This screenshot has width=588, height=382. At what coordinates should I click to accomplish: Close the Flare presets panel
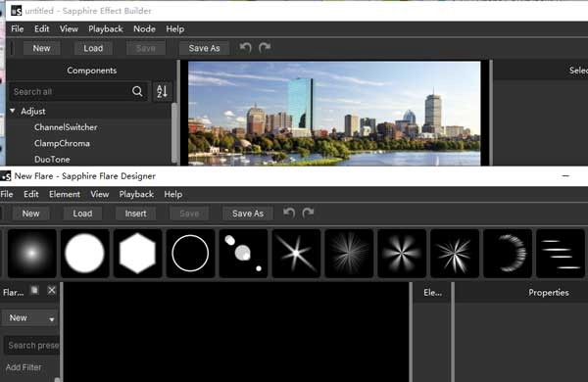[52, 290]
